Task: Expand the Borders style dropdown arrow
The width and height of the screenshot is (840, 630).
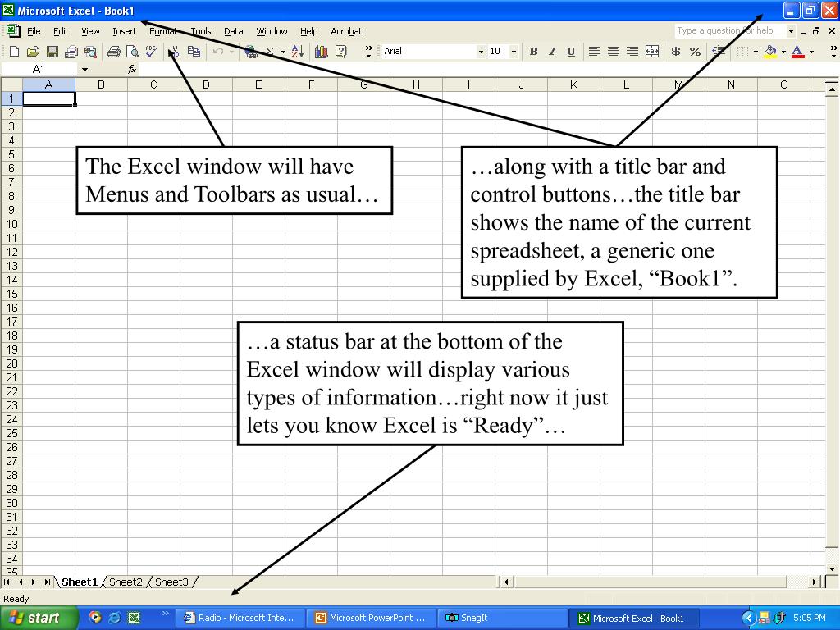Action: pyautogui.click(x=756, y=52)
